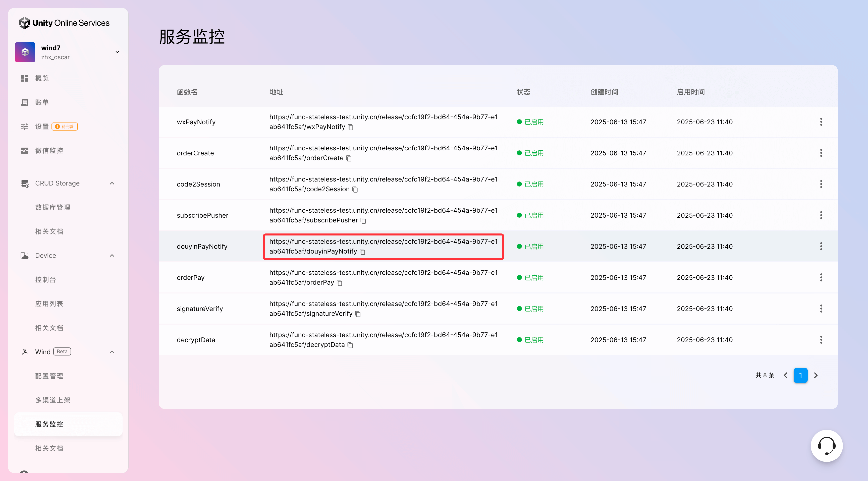This screenshot has height=481, width=868.
Task: Go to previous page in pagination
Action: coord(785,375)
